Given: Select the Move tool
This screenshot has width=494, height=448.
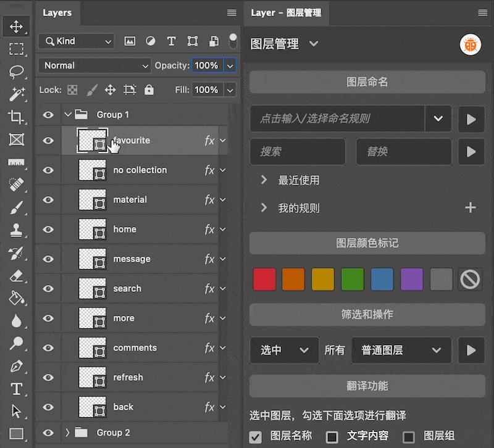Looking at the screenshot, I should (x=16, y=27).
